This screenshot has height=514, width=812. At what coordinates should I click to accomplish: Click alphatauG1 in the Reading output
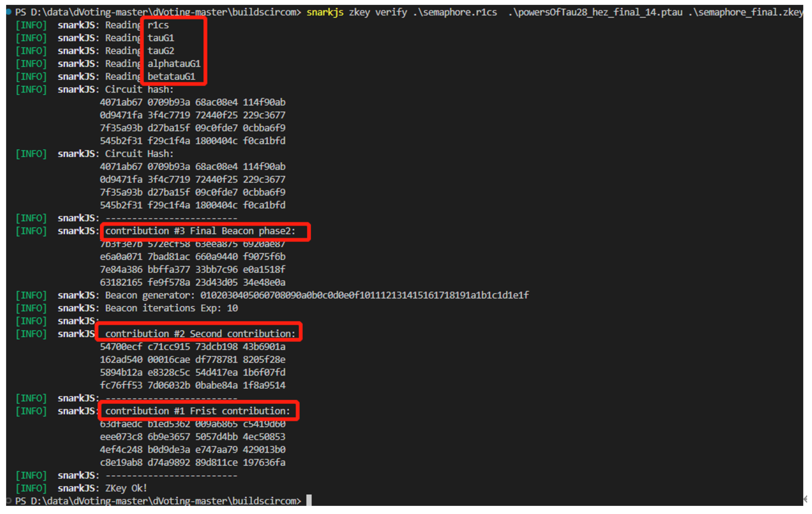[174, 64]
